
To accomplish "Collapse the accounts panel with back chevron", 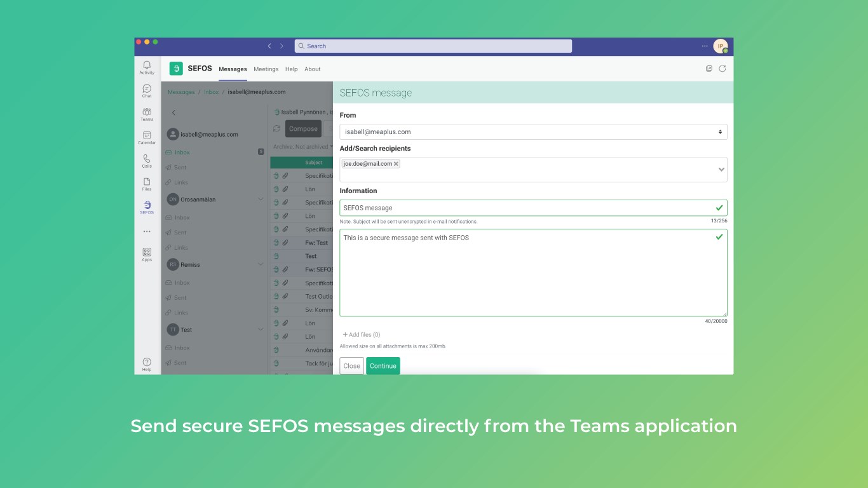I will point(173,112).
